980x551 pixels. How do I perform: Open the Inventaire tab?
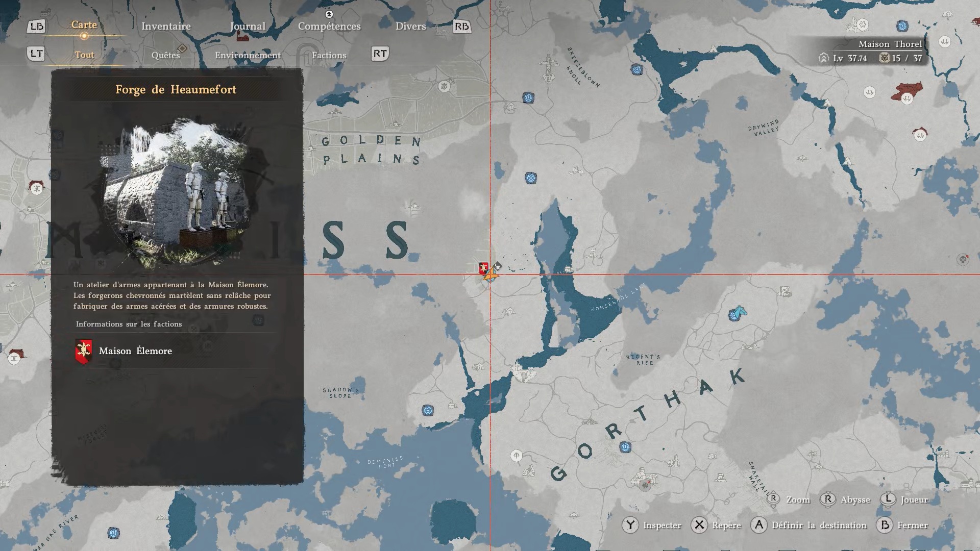tap(166, 27)
